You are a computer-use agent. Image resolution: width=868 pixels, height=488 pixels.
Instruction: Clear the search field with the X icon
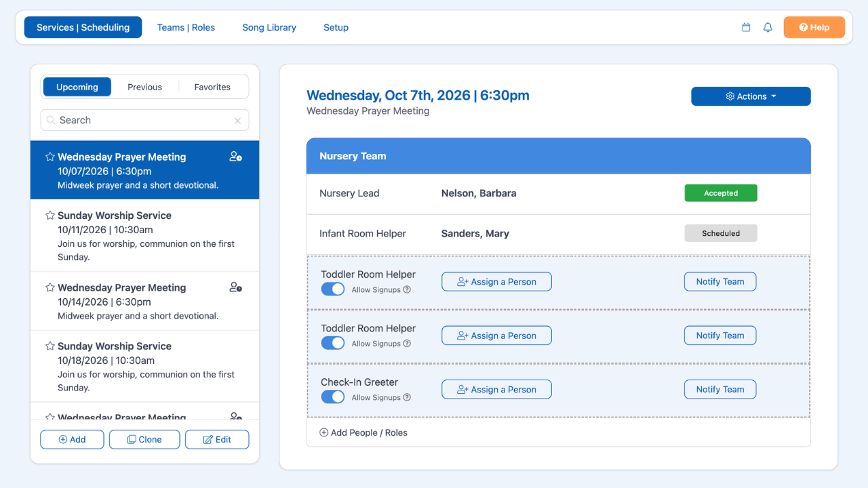[237, 121]
